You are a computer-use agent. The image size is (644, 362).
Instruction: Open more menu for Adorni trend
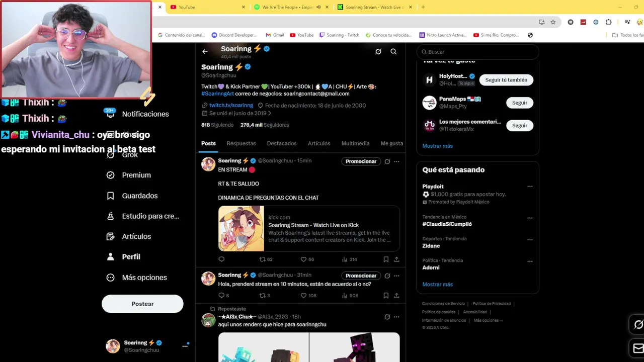tap(530, 261)
